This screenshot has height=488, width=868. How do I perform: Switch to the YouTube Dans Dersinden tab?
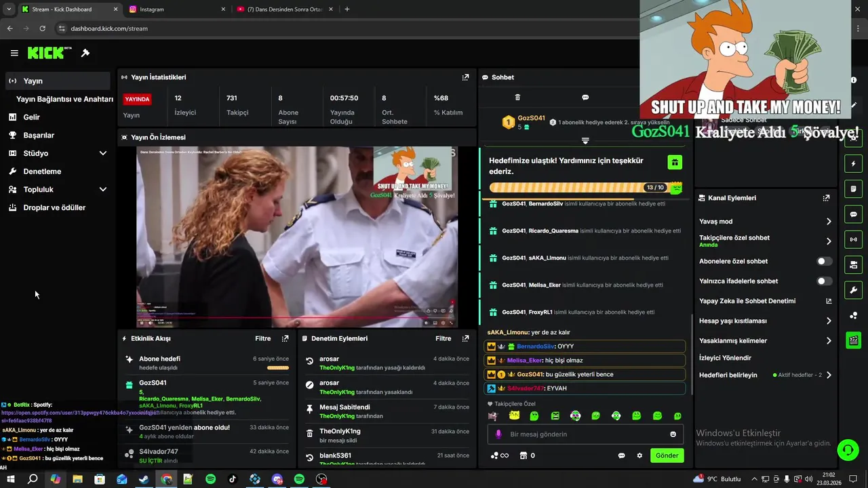tap(285, 9)
